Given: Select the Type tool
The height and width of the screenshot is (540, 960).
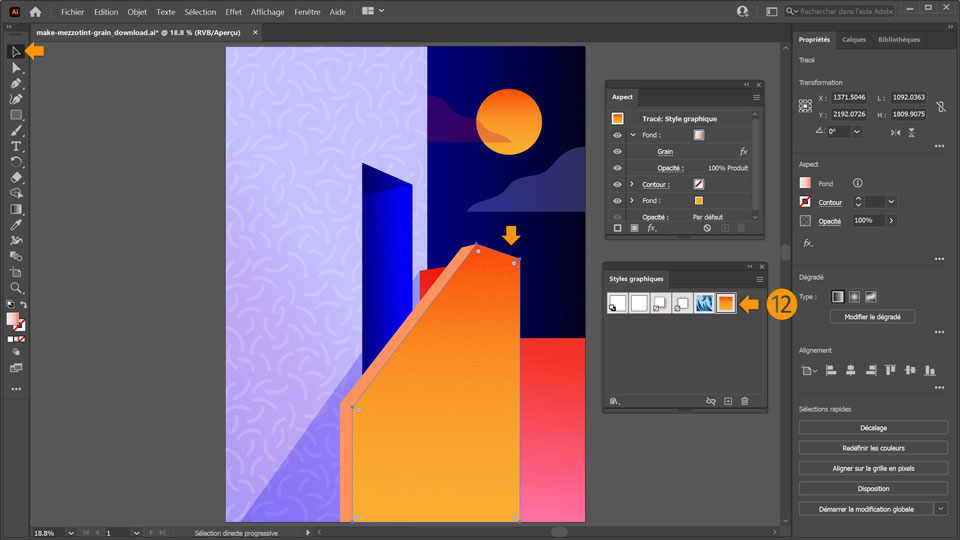Looking at the screenshot, I should pyautogui.click(x=16, y=146).
